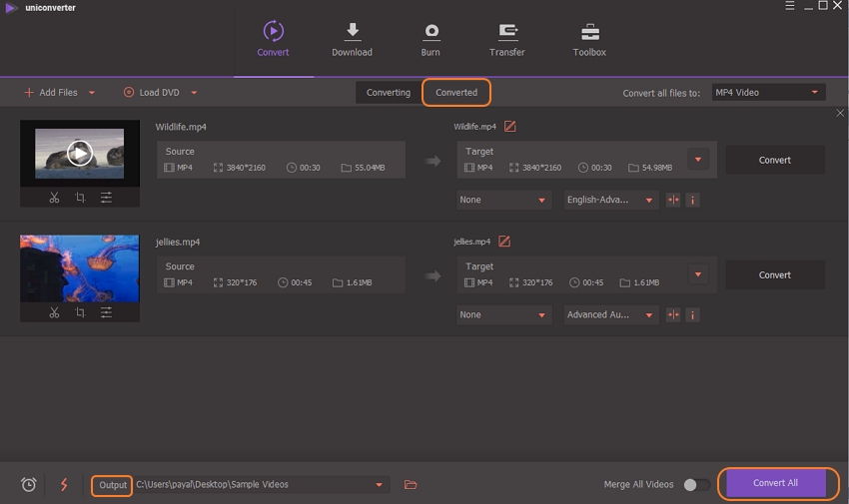Expand the Add Files dropdown arrow

pos(92,93)
